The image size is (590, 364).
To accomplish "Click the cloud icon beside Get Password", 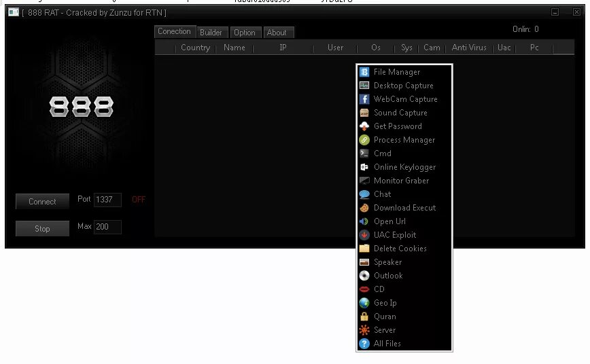I will tap(364, 126).
